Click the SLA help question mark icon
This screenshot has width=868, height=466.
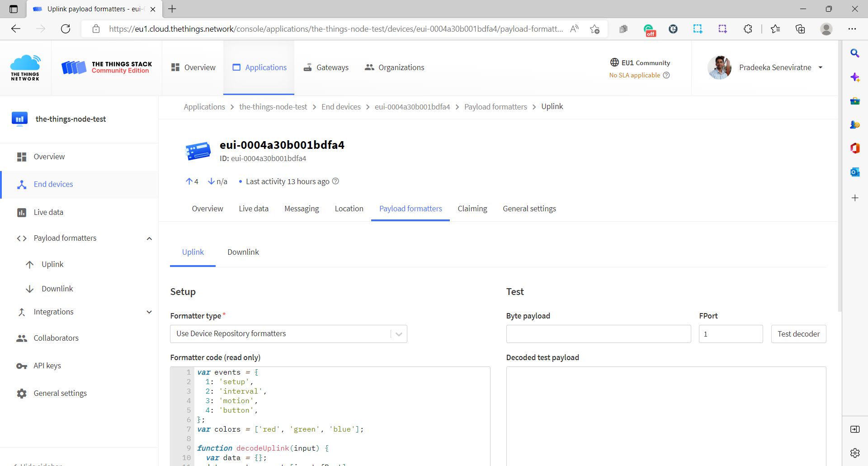tap(666, 75)
